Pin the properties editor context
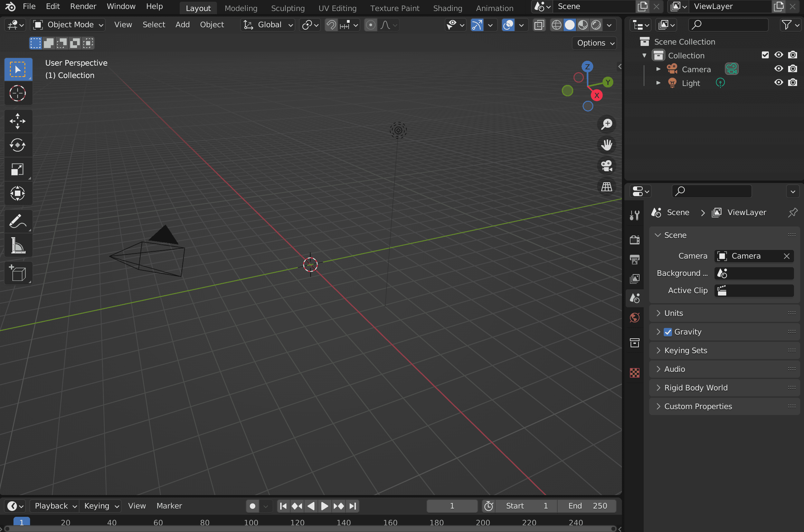The image size is (804, 532). point(793,212)
